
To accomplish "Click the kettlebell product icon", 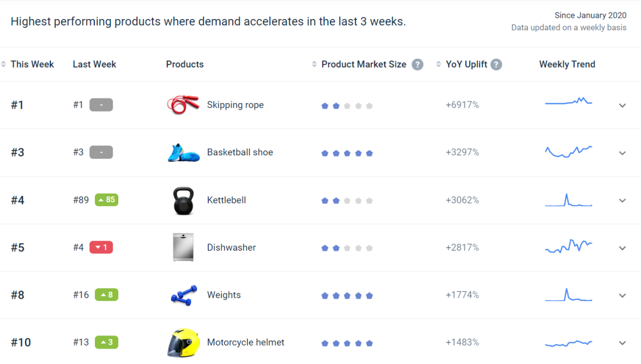I will 183,200.
